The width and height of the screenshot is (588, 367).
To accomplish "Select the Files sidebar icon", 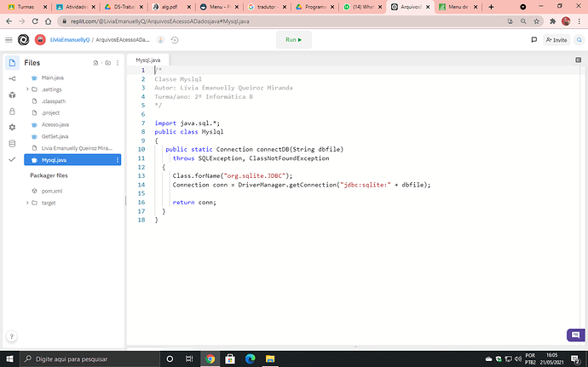I will (12, 63).
